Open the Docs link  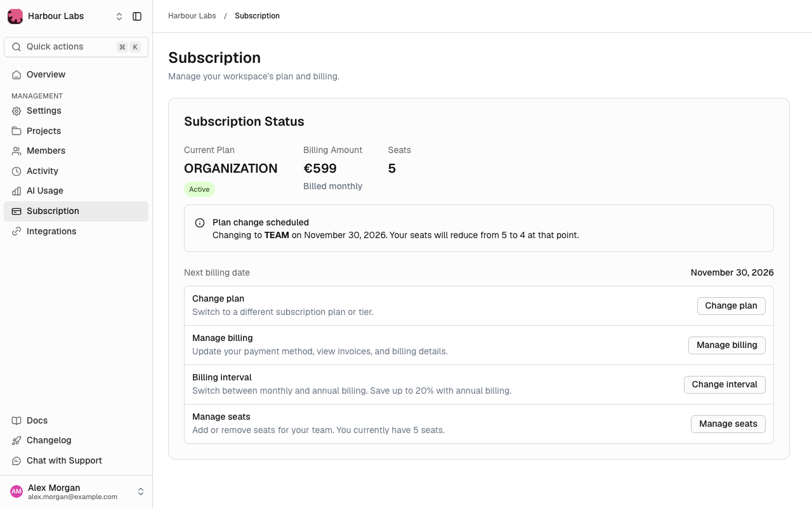[76, 421]
